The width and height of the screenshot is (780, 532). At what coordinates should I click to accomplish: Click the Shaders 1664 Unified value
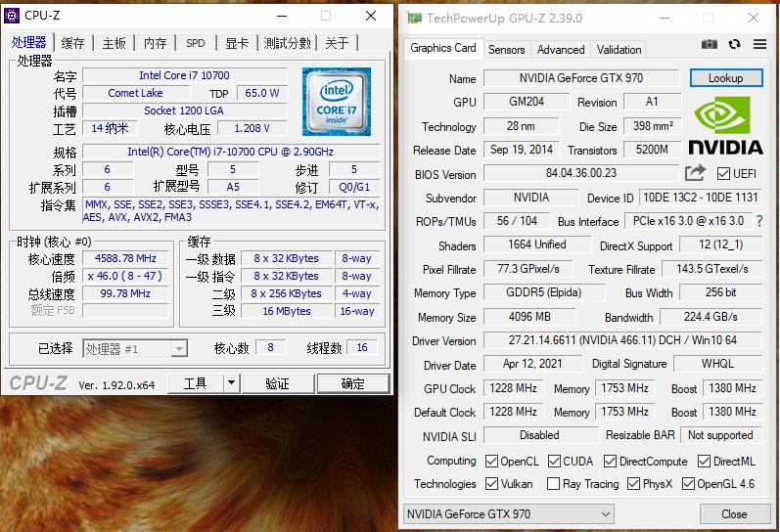[x=536, y=244]
